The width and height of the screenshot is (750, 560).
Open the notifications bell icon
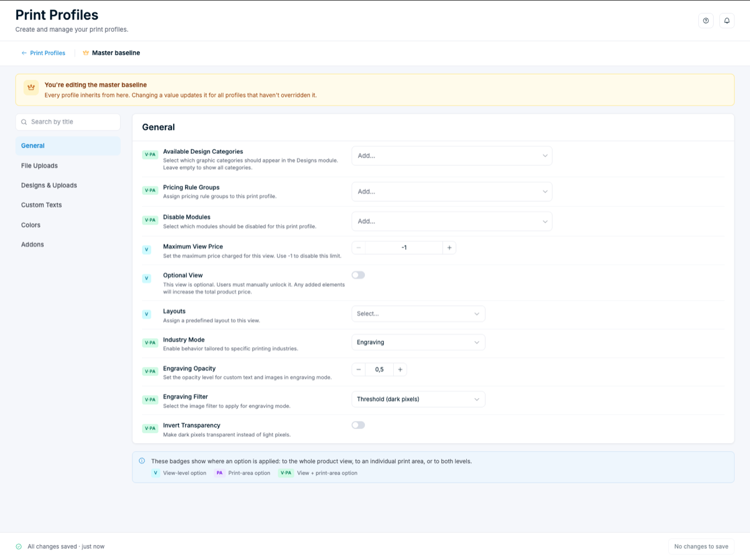click(727, 21)
